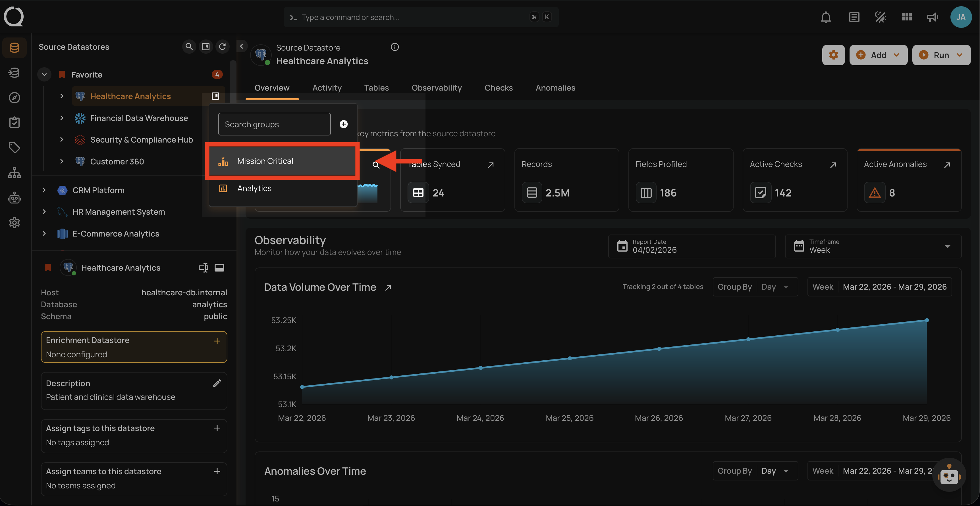Toggle the bottom panel layout icon
The height and width of the screenshot is (506, 980).
click(219, 268)
